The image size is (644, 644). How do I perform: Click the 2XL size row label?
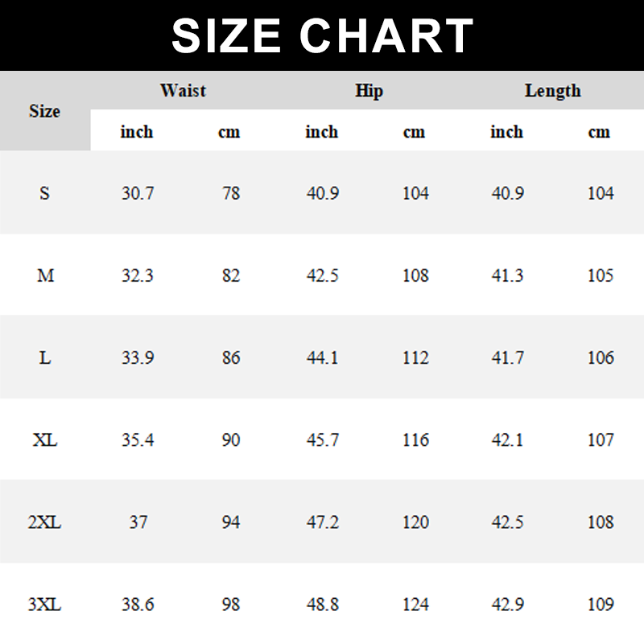[x=45, y=522]
